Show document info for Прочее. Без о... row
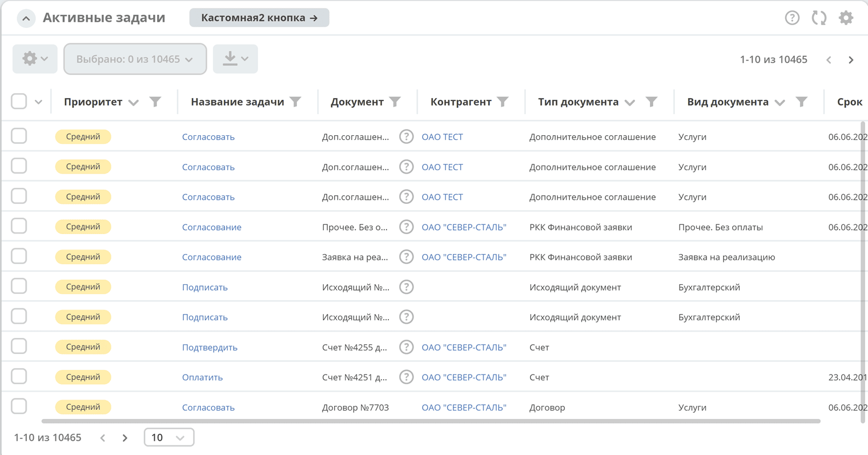This screenshot has width=868, height=455. [x=406, y=227]
